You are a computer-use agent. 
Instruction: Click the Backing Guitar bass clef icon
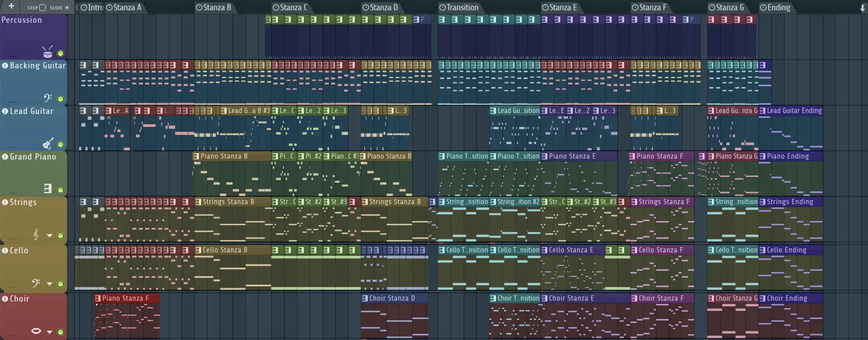pyautogui.click(x=47, y=98)
